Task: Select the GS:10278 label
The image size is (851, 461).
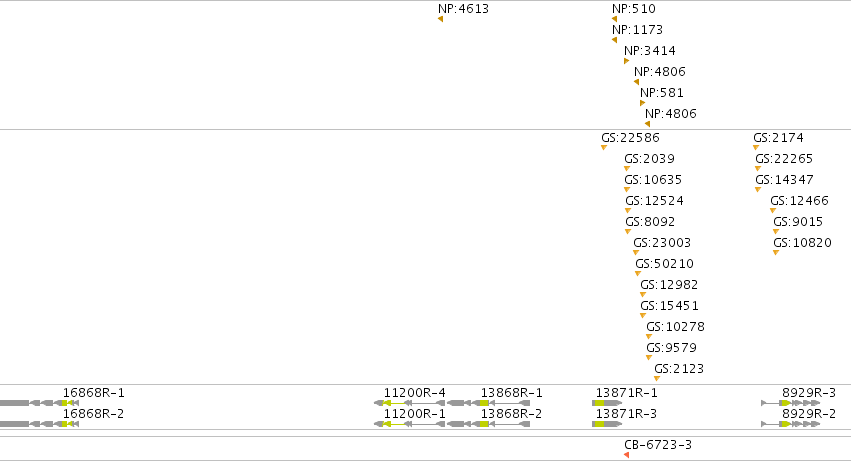Action: click(675, 327)
